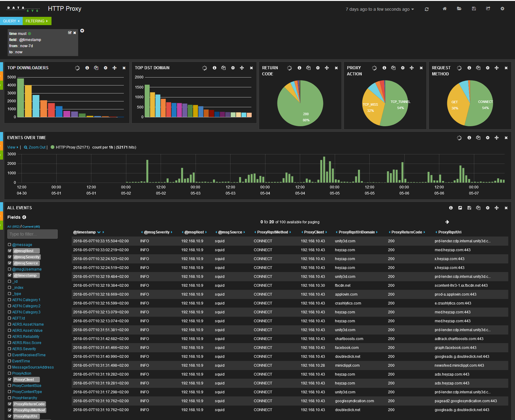This screenshot has width=515, height=420.
Task: Add a new filter with the plus icon
Action: coord(82,31)
